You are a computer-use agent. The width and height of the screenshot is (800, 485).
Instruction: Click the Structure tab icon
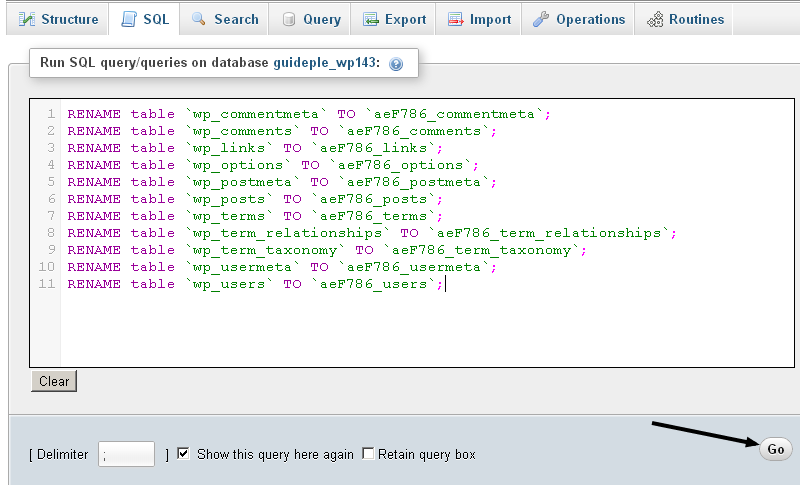tap(27, 19)
